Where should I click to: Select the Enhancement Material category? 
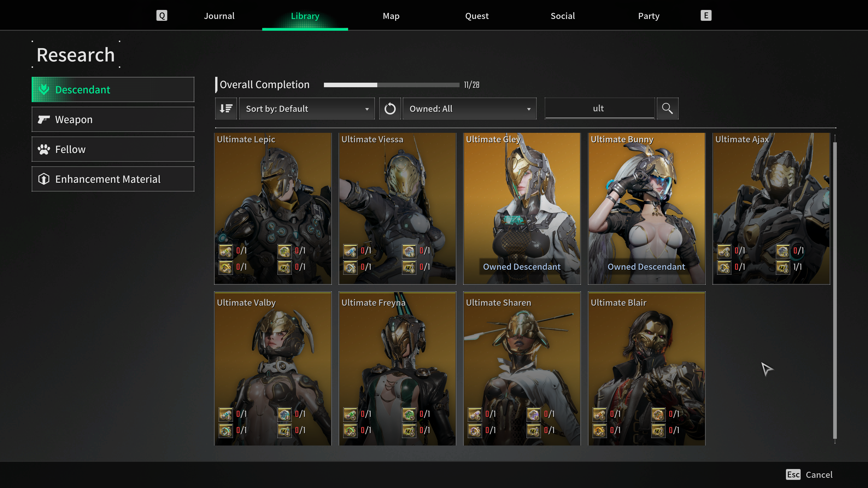[113, 179]
